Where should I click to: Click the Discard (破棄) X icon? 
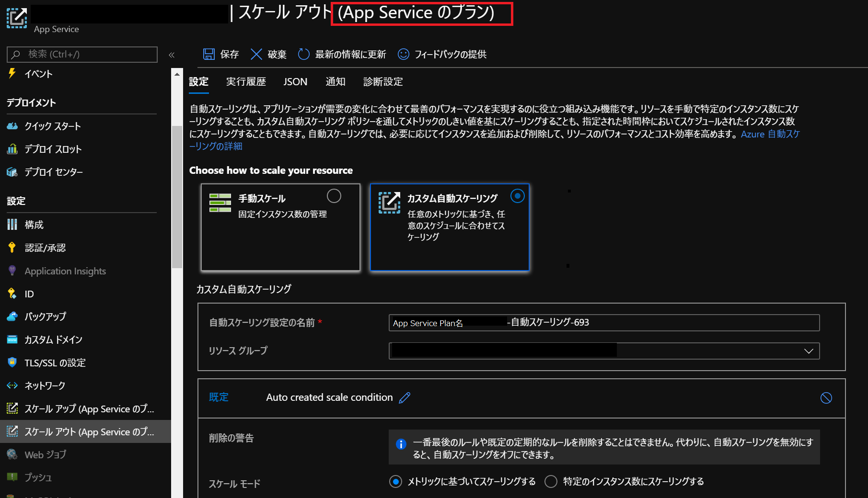pyautogui.click(x=256, y=54)
